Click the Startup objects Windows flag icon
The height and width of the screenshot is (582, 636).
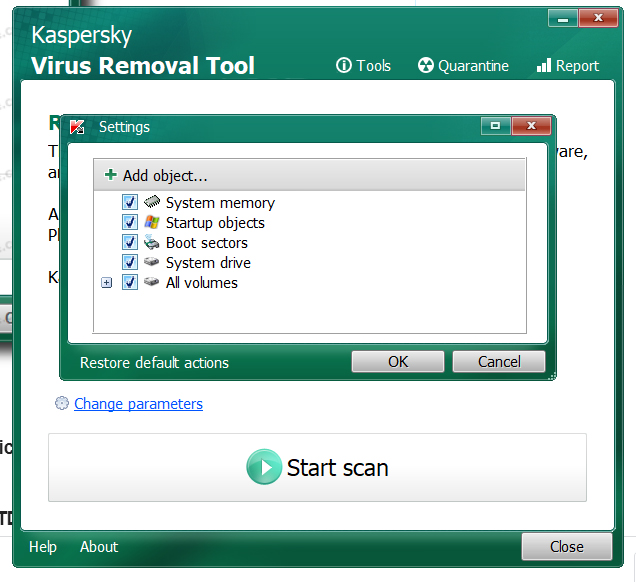pyautogui.click(x=152, y=222)
